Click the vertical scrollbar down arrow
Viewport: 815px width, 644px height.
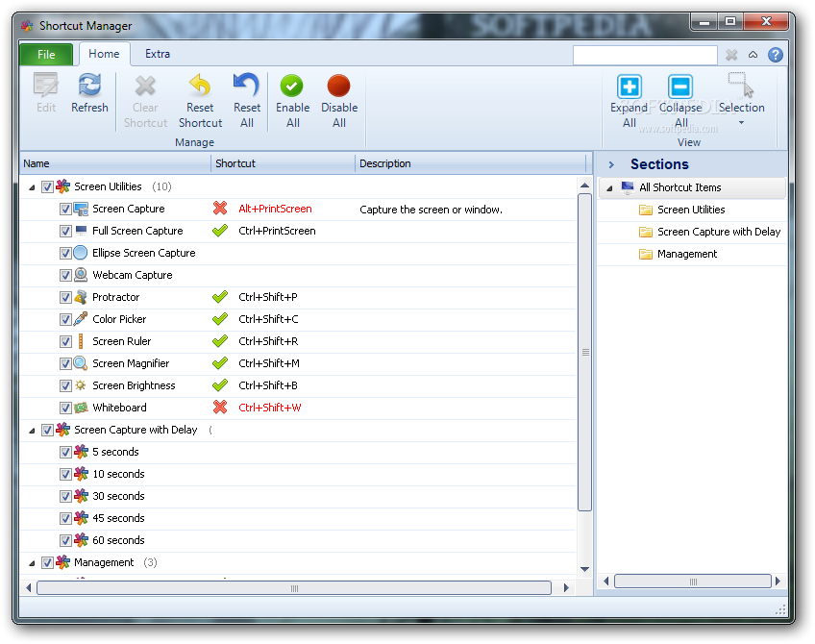[x=584, y=569]
